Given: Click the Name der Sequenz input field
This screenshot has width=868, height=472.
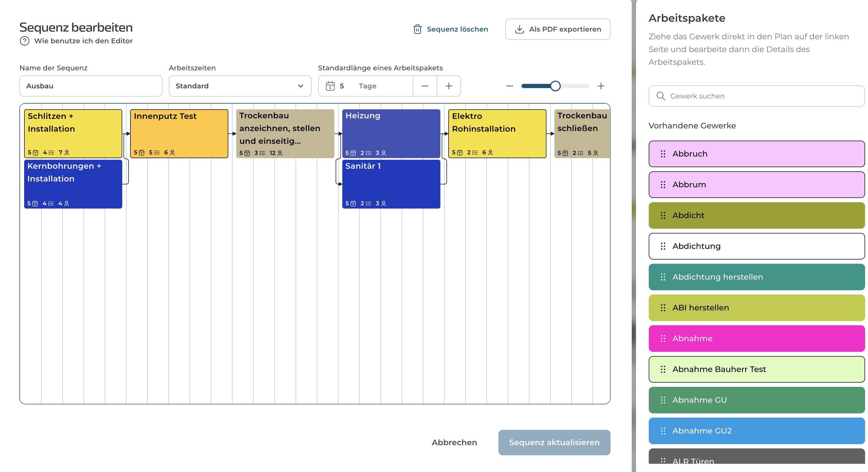Looking at the screenshot, I should coord(91,86).
